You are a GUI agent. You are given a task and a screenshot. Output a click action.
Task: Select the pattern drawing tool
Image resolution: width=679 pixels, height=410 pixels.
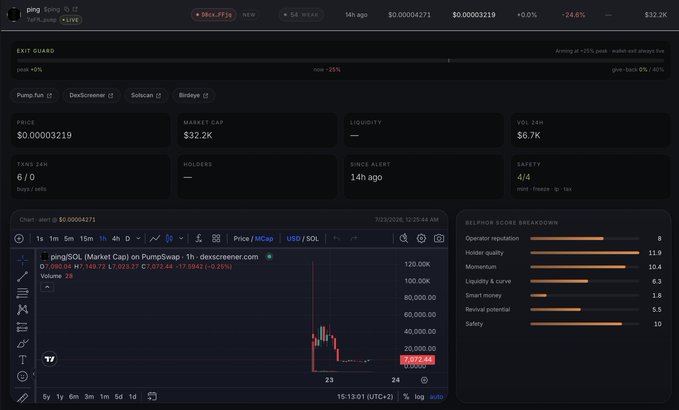[x=23, y=310]
